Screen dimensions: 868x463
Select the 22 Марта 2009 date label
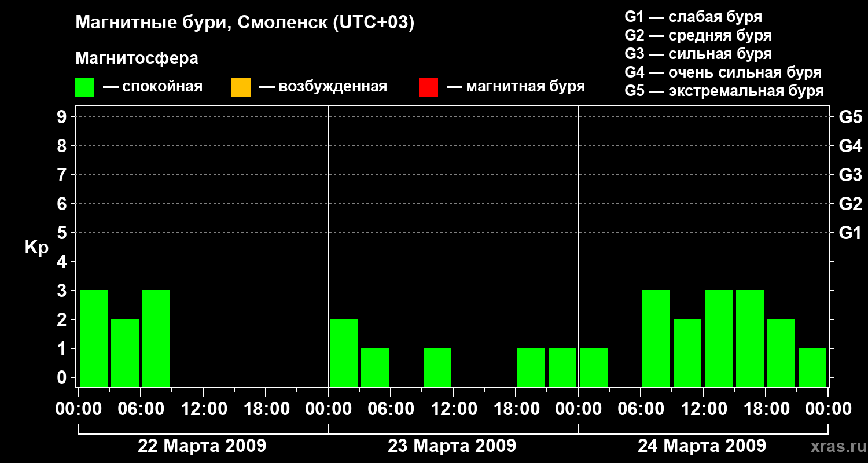coord(202,446)
